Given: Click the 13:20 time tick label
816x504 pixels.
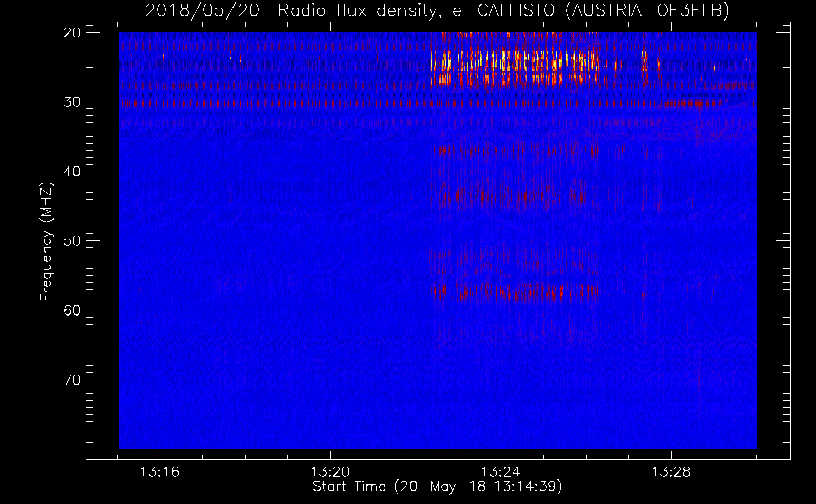Looking at the screenshot, I should coord(330,472).
